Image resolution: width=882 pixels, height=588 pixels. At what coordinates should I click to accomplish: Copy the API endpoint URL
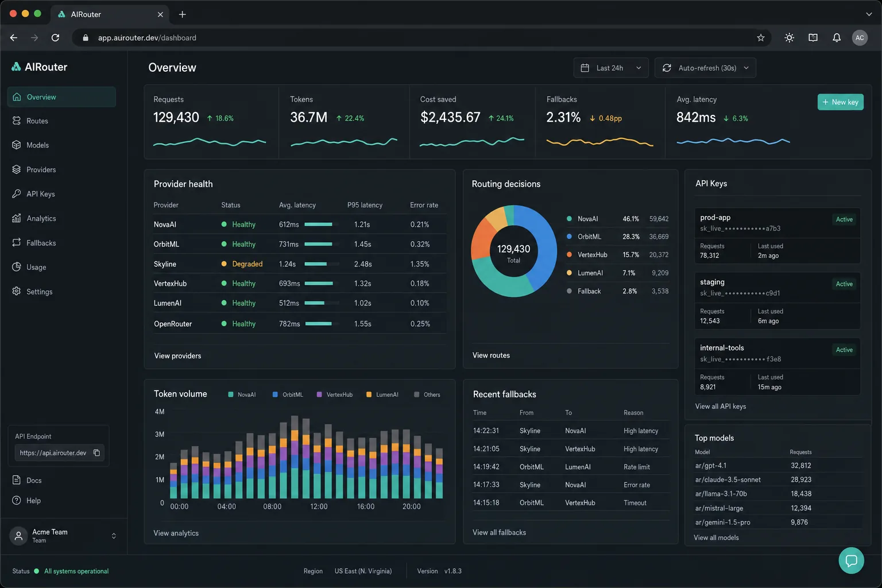(96, 453)
